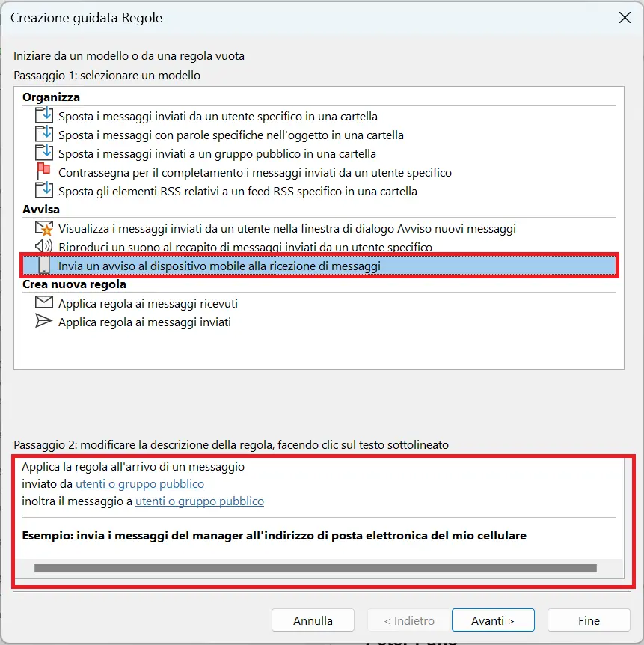Click the new message alert window icon
This screenshot has width=644, height=645.
point(45,228)
